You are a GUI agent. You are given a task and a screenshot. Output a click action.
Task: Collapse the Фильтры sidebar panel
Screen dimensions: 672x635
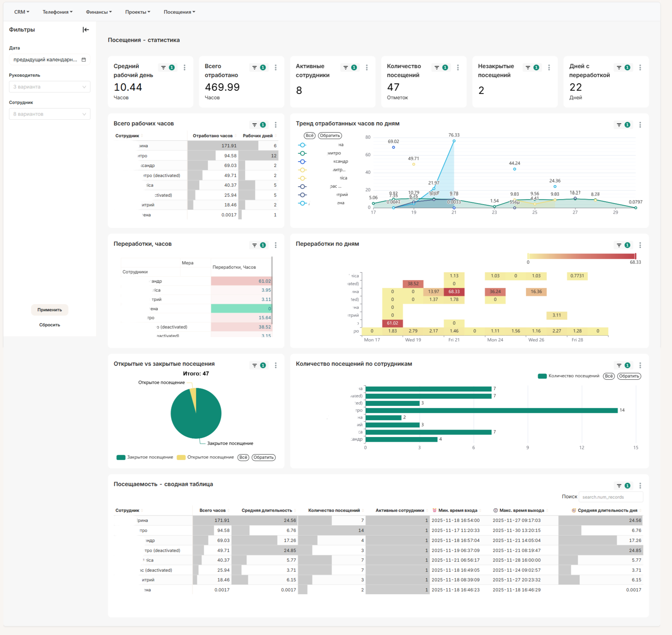pyautogui.click(x=86, y=30)
